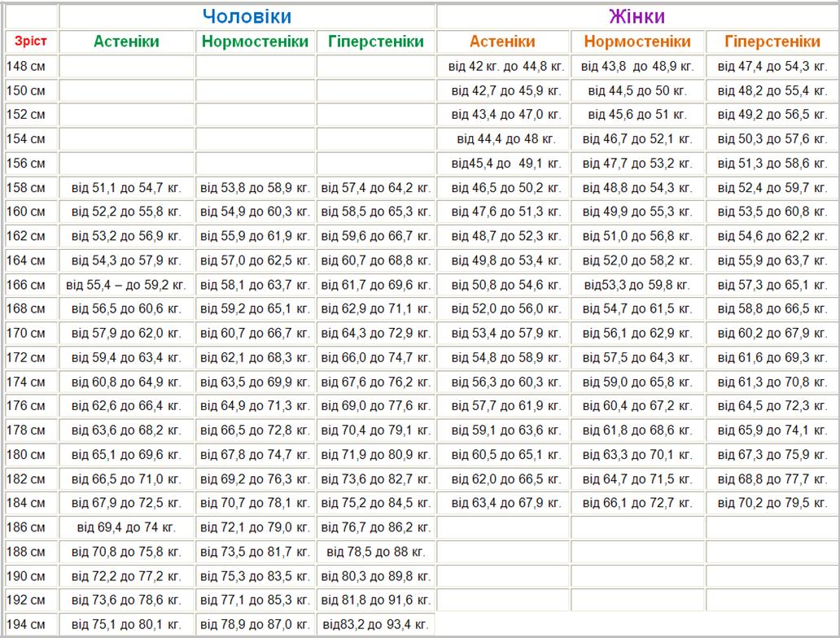Click cell "від 67,3 до 75,9 кг."
840x638 pixels.
click(x=772, y=455)
